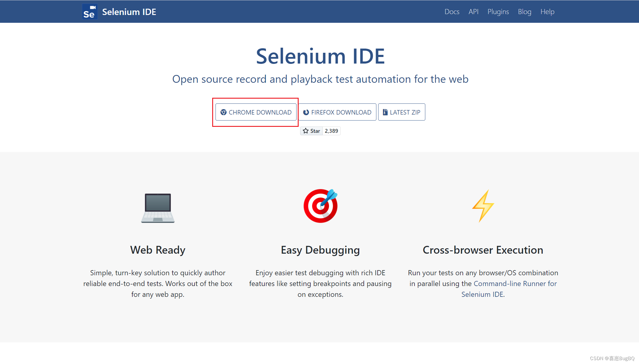Open the Selenium IDE home title link
The image size is (639, 364).
point(129,12)
